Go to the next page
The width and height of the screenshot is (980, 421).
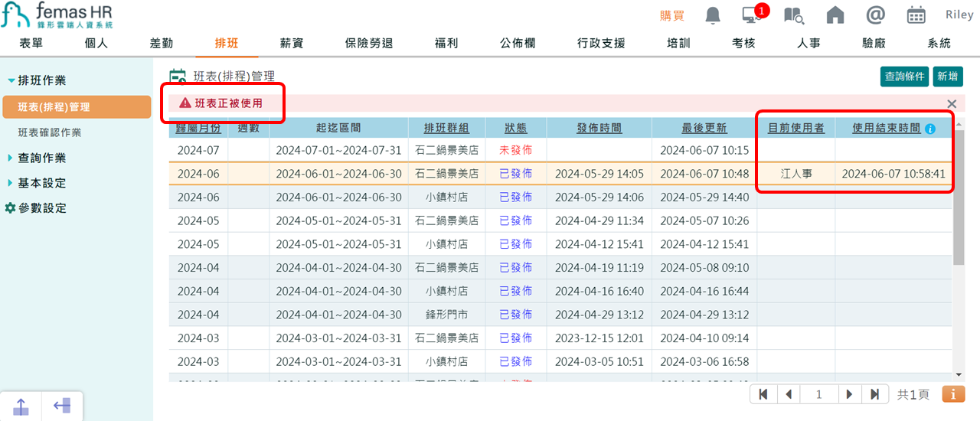(849, 394)
